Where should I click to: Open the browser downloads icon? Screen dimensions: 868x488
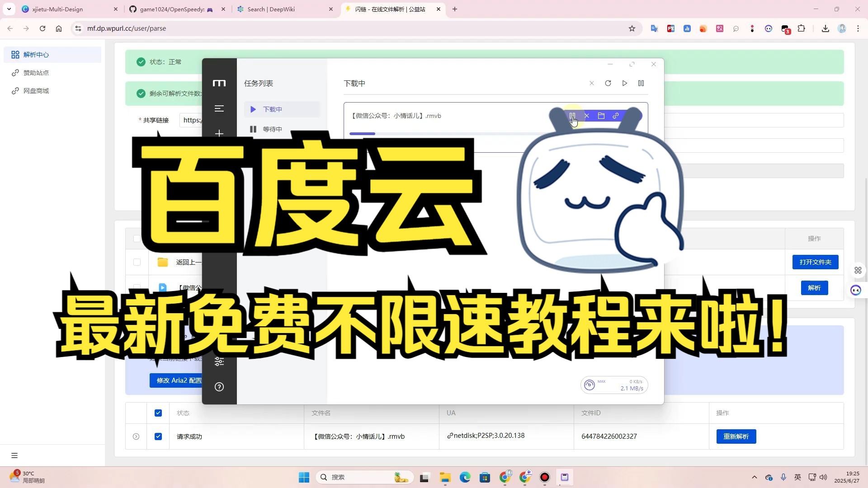click(x=826, y=28)
